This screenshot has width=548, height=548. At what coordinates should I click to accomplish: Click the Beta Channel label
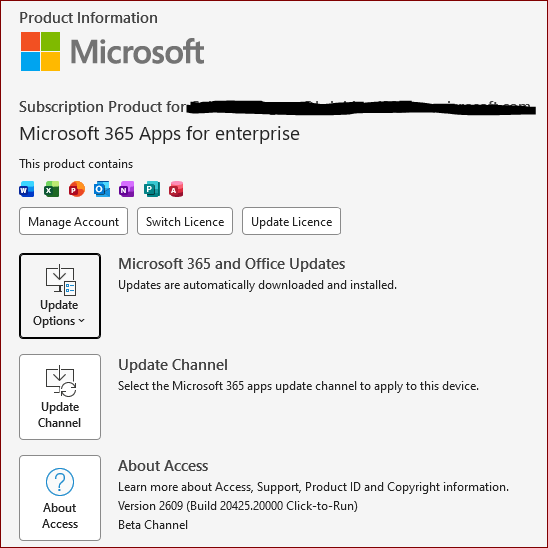pyautogui.click(x=153, y=525)
